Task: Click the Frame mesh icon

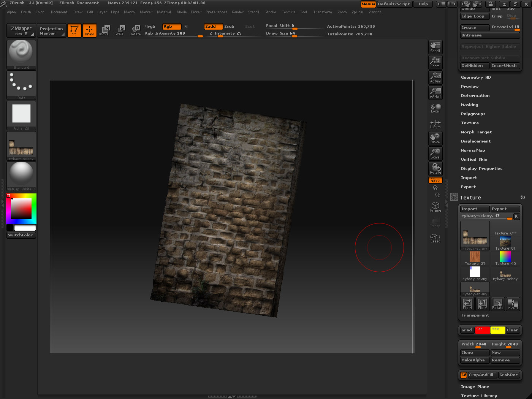Action: coord(435,207)
